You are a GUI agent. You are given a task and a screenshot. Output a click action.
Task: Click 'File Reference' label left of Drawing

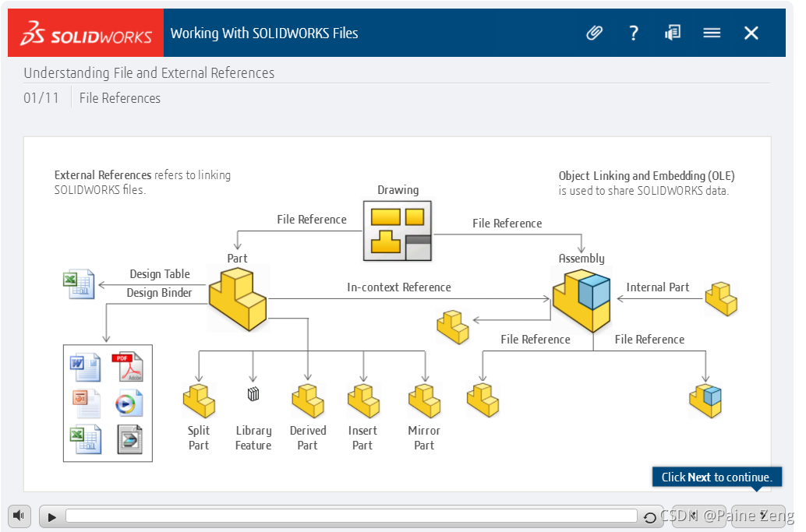(312, 220)
